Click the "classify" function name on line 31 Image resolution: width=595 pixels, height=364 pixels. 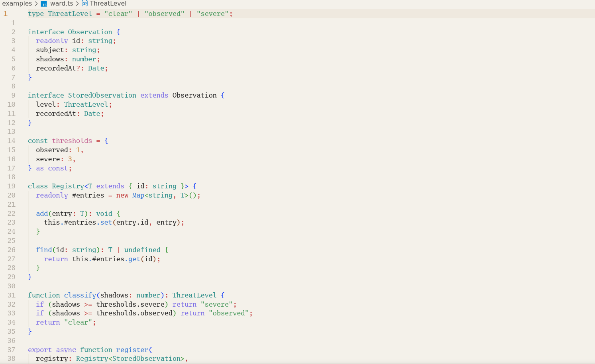[80, 295]
